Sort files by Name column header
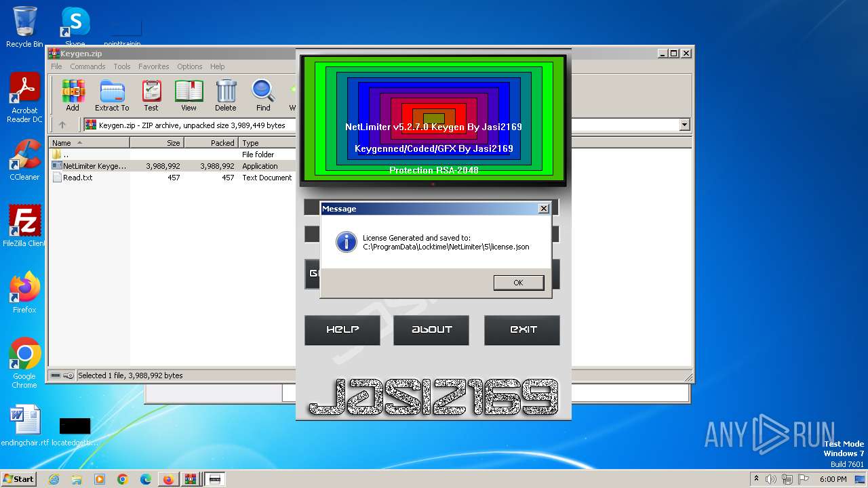Viewport: 868px width, 488px height. pos(90,143)
